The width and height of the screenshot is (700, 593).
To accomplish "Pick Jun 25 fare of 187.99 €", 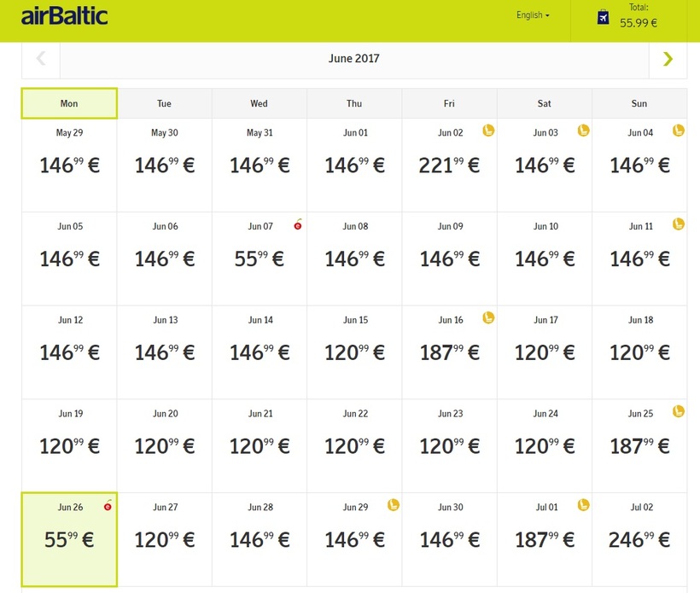I will pyautogui.click(x=639, y=446).
